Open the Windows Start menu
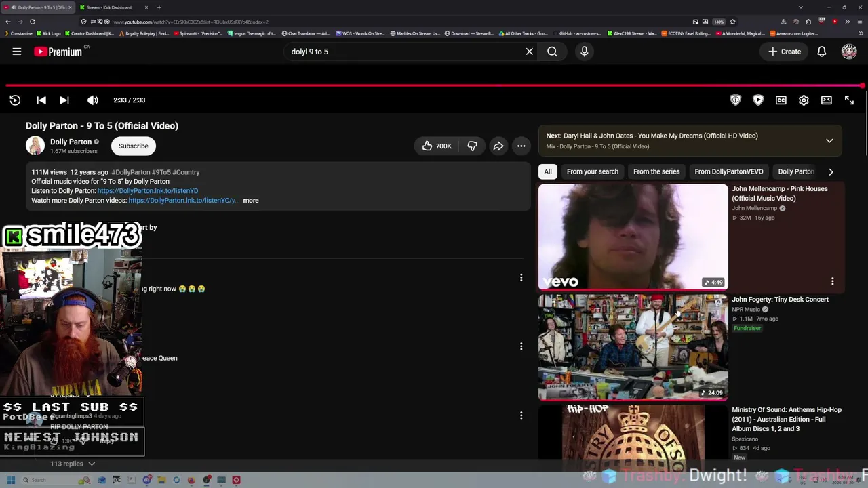The width and height of the screenshot is (868, 488). [11, 480]
